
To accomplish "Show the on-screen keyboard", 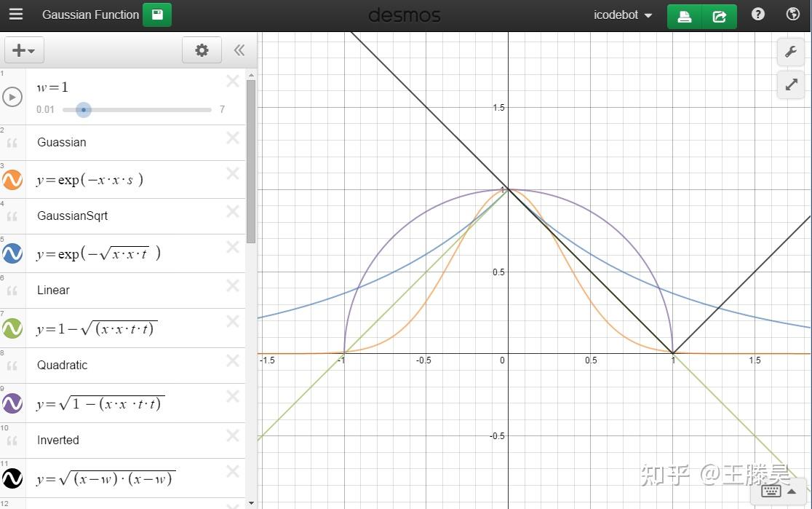I will coord(771,491).
